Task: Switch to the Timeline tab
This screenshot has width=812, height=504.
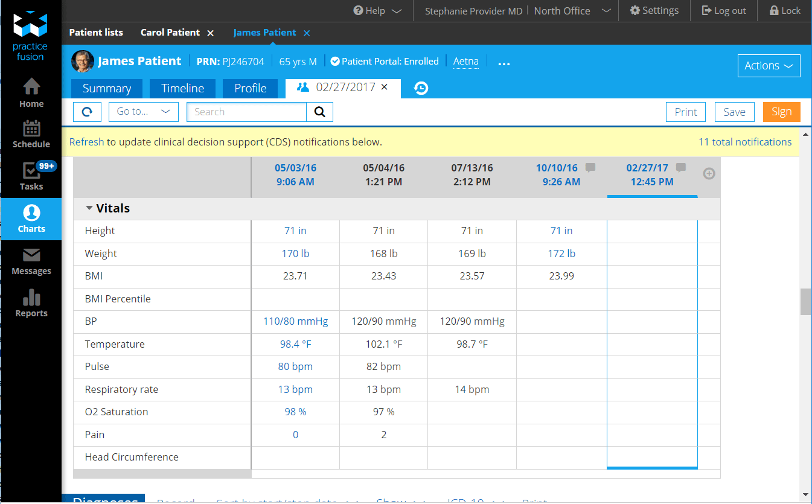Action: pyautogui.click(x=183, y=88)
